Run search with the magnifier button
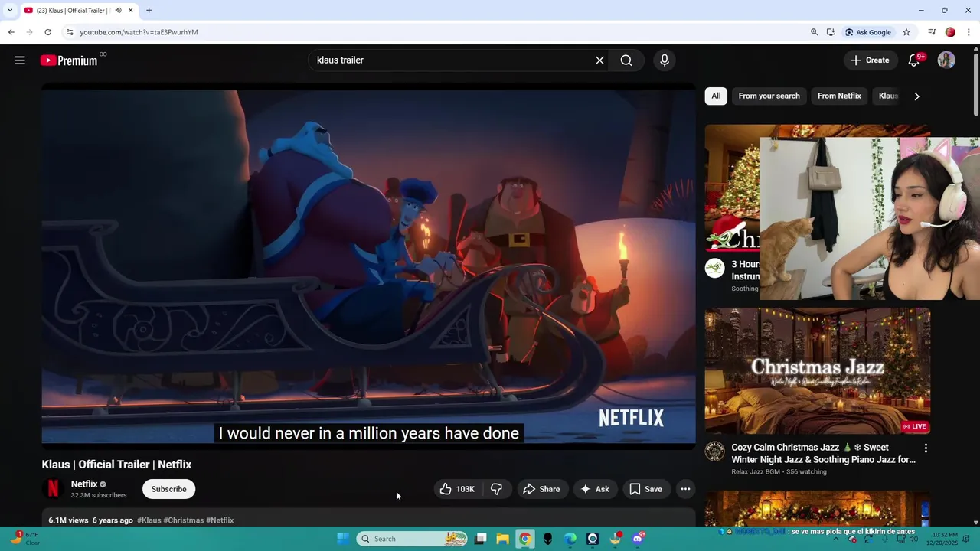980x551 pixels. point(626,60)
